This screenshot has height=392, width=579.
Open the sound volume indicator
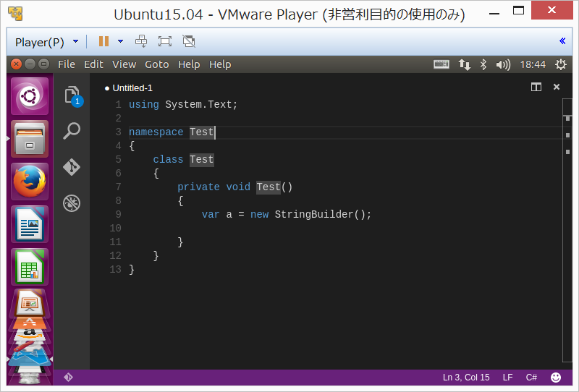point(503,65)
